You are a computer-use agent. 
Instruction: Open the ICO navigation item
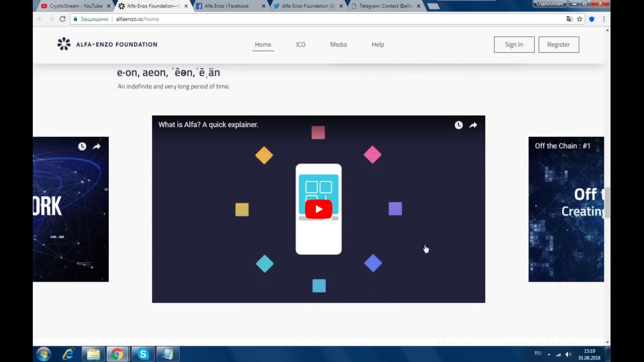click(300, 44)
